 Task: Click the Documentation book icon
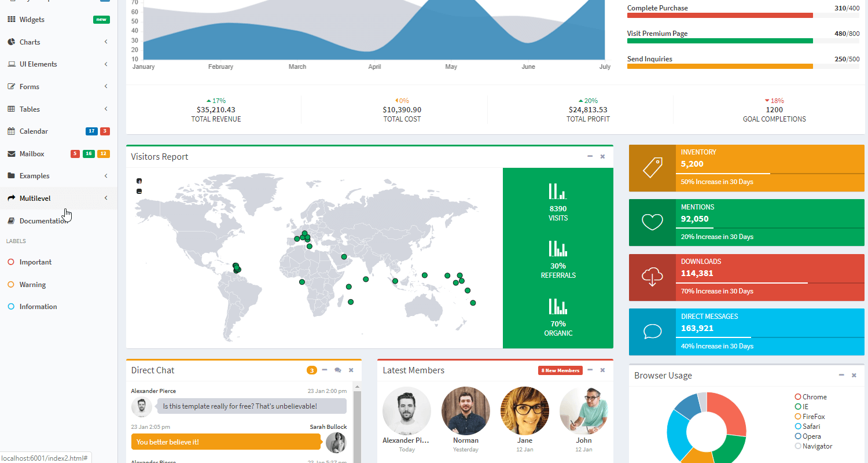pyautogui.click(x=12, y=221)
